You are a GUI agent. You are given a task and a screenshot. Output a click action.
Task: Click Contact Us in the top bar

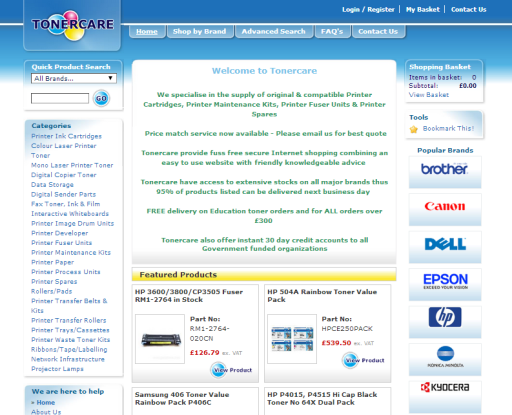pyautogui.click(x=468, y=9)
